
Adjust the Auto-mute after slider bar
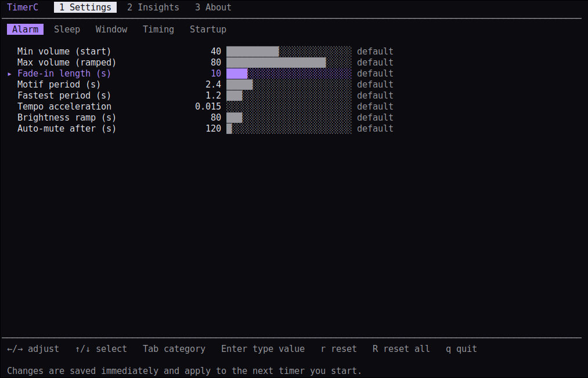[288, 129]
